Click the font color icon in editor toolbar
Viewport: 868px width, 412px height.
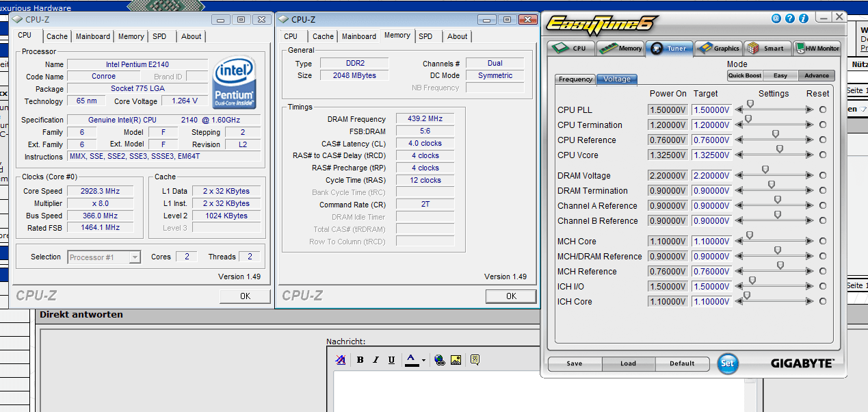coord(411,360)
